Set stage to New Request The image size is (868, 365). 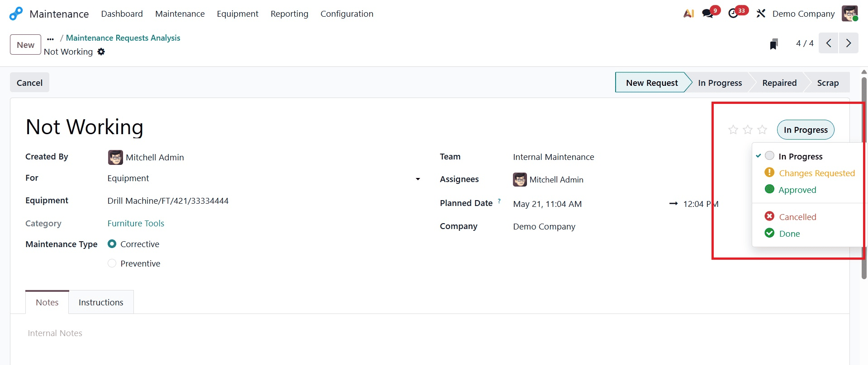tap(651, 83)
